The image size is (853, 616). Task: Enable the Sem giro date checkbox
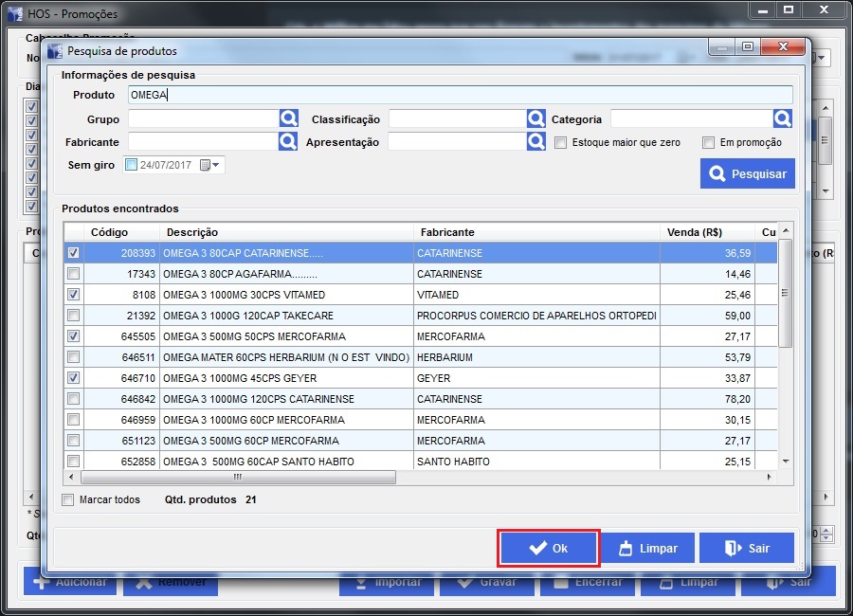click(x=132, y=165)
